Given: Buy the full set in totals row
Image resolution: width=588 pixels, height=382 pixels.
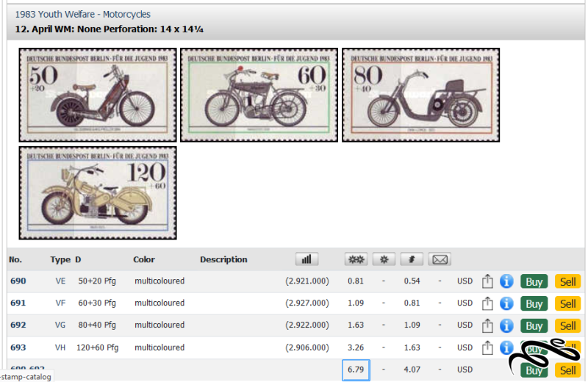Looking at the screenshot, I should pos(534,370).
